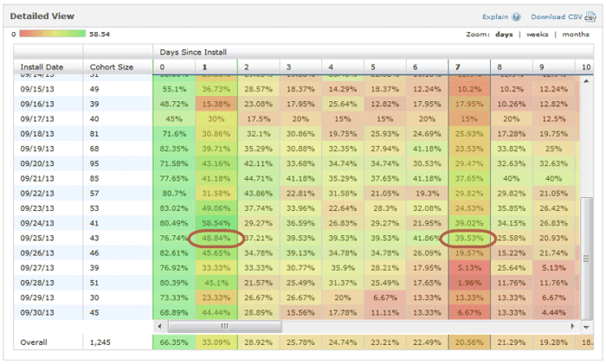
Task: Click the circled 48.84% cell
Action: pyautogui.click(x=216, y=238)
